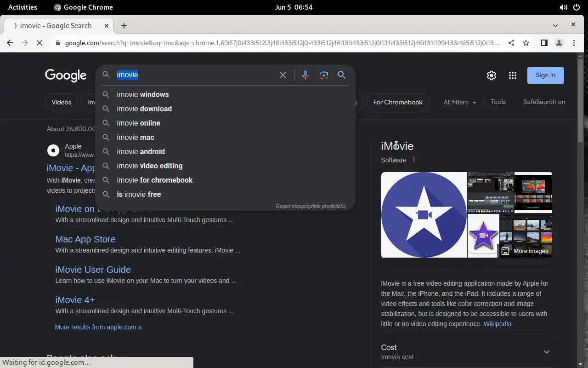Open the iMovie User Guide link
The image size is (588, 368).
pos(93,270)
